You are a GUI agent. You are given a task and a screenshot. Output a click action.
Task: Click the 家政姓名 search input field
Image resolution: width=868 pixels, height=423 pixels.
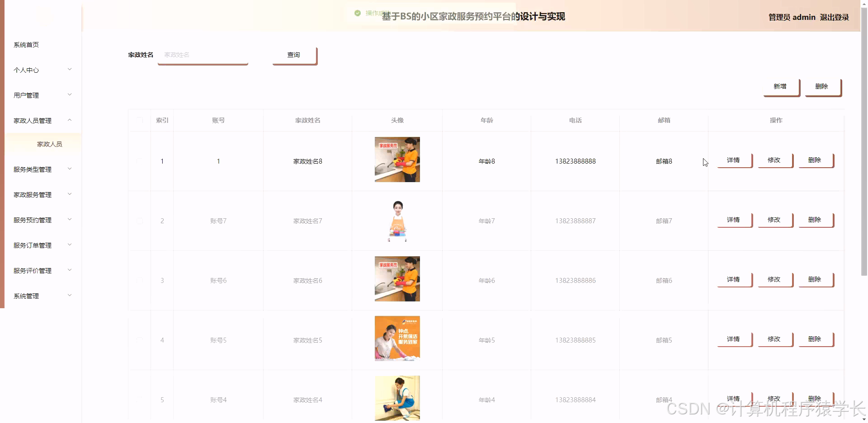[x=203, y=55]
